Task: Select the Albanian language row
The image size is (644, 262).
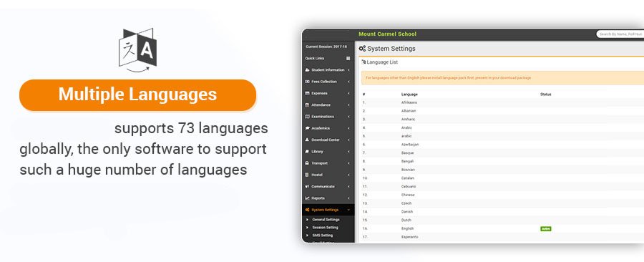Action: point(502,111)
